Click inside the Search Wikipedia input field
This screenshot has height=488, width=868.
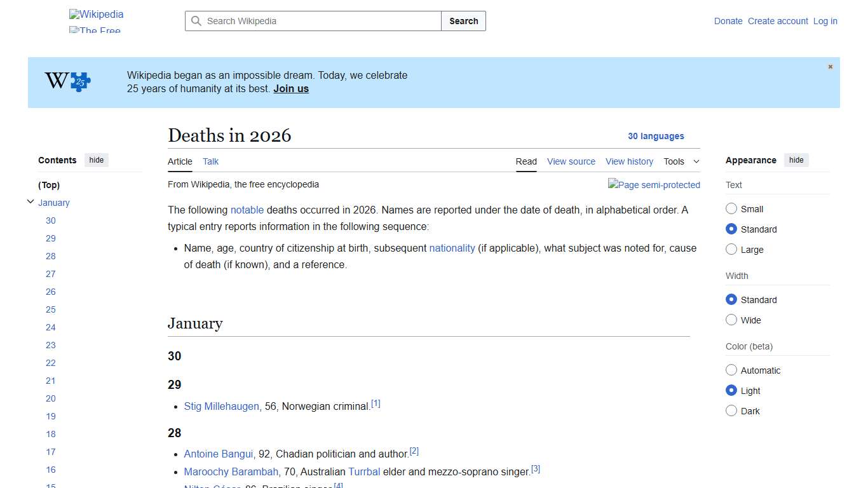(x=311, y=21)
